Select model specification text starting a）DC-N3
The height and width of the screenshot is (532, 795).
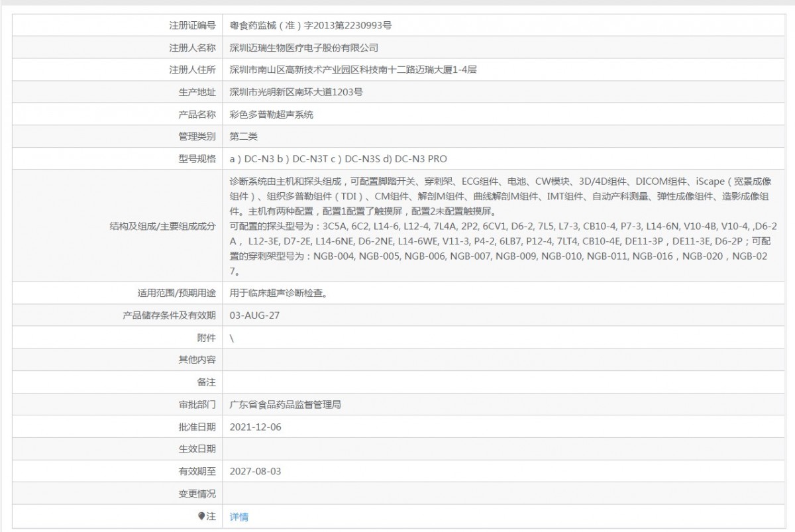point(339,159)
